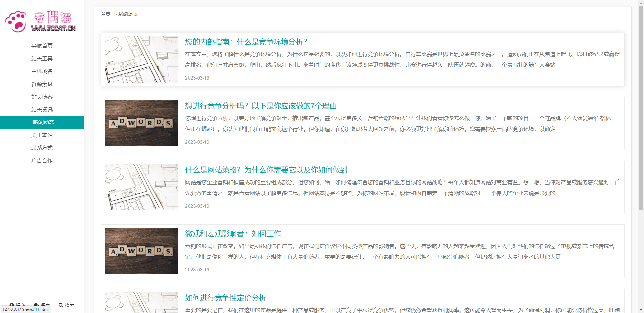Click the scrollbar down arrow
Viewport: 644px width, 313px height.
point(641,310)
